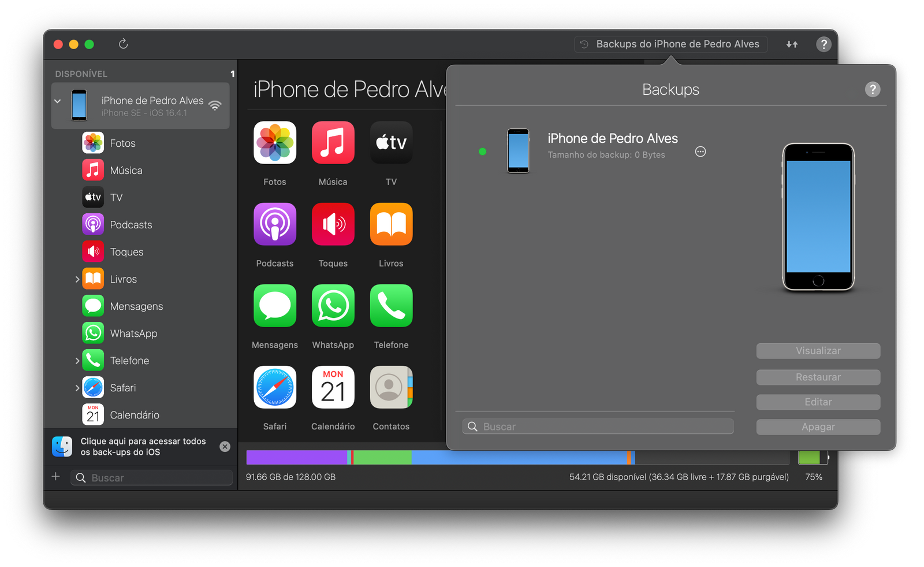Click the Finder icon in the back-ups banner

pyautogui.click(x=62, y=446)
